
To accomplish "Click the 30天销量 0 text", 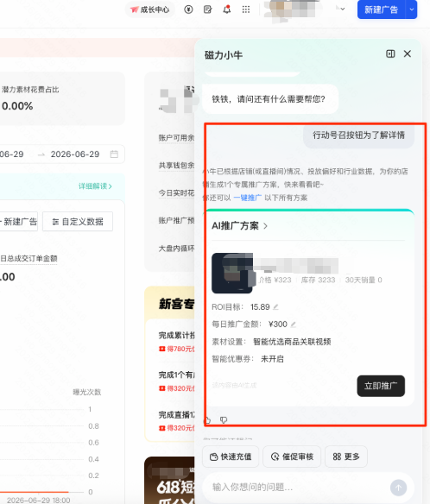I will 364,280.
